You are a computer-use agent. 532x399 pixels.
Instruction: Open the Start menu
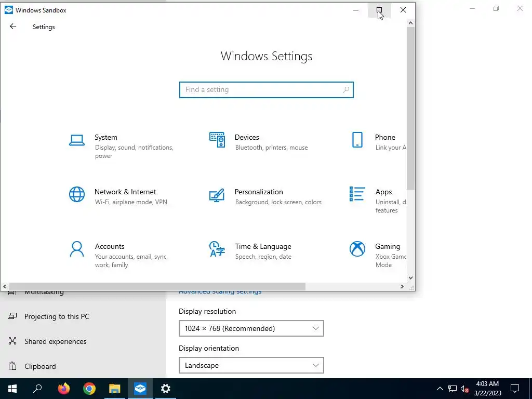click(12, 389)
